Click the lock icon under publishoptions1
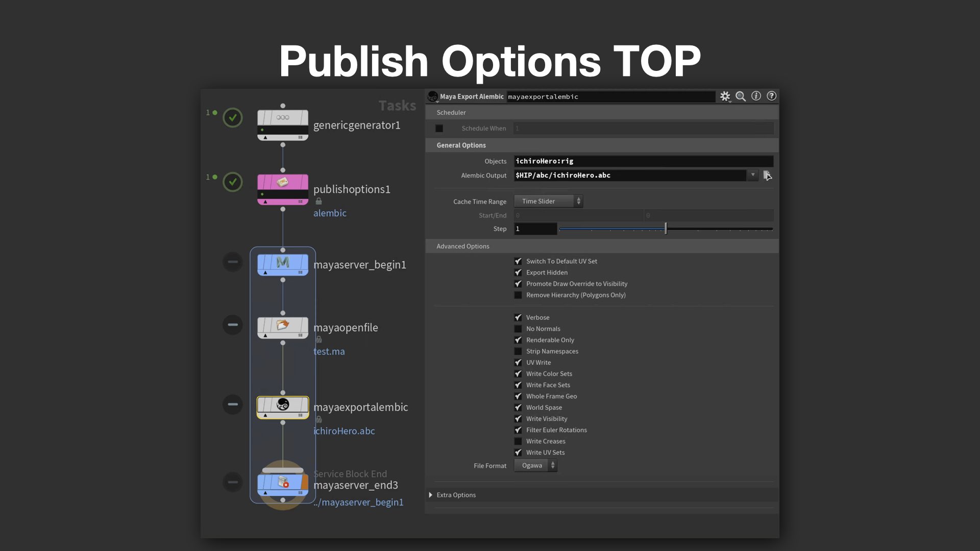Screen dimensions: 980x551 pyautogui.click(x=318, y=201)
